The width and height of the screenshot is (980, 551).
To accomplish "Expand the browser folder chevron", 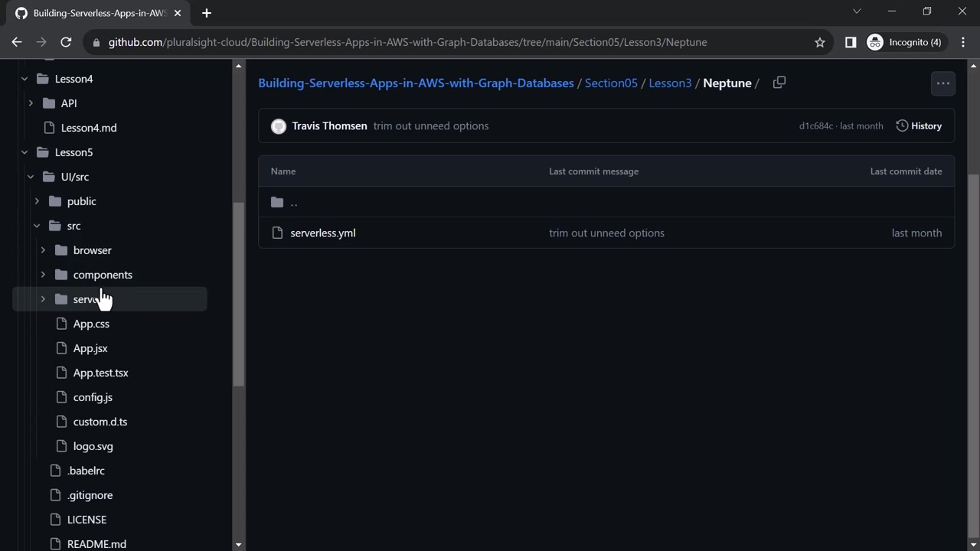I will (x=43, y=250).
